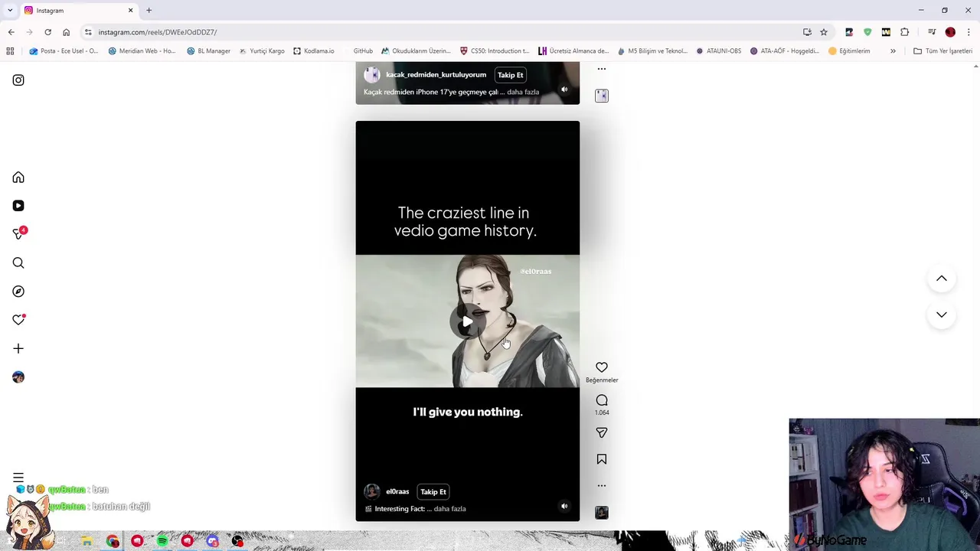Open Chrome extensions puzzle menu
This screenshot has height=551, width=980.
[x=905, y=32]
